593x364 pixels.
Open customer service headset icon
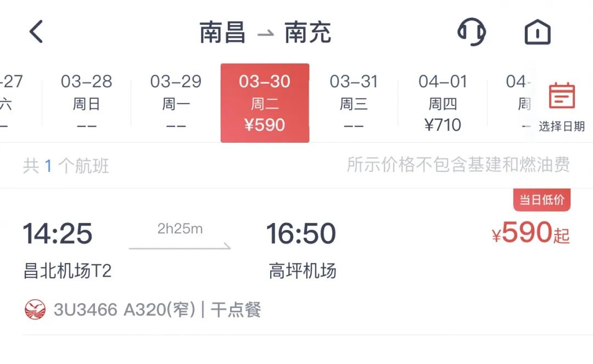472,32
